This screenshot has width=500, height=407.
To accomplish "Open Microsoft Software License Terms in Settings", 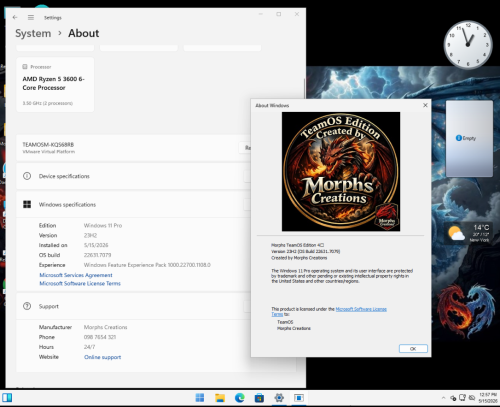I will tap(80, 283).
